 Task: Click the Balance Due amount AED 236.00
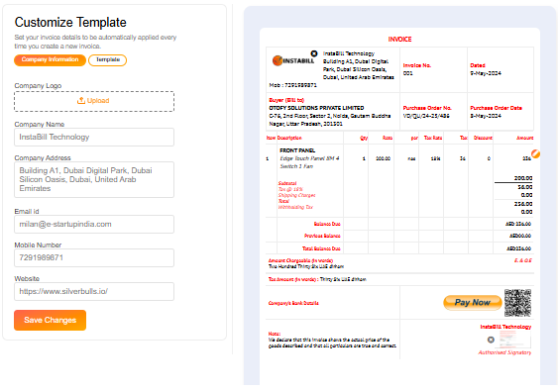click(518, 224)
